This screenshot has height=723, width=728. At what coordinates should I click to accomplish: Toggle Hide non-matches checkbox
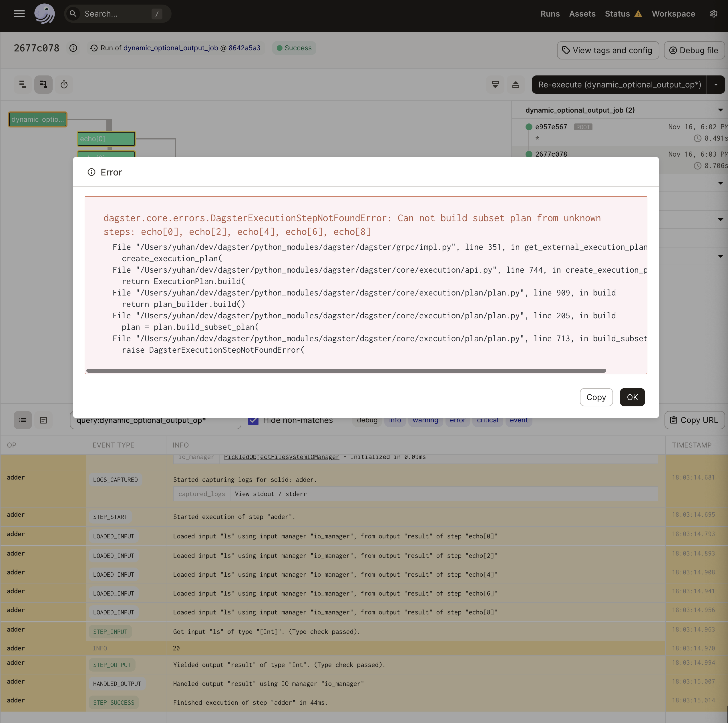coord(253,420)
